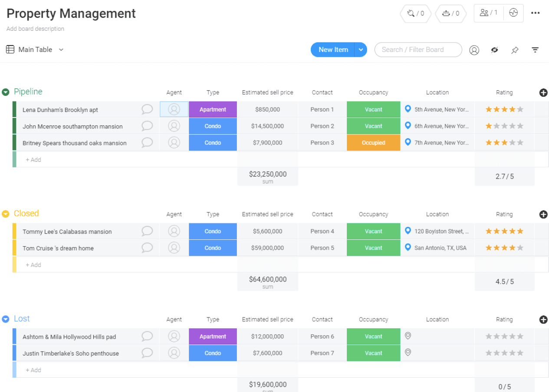Assign agent for Justin Timberlake's Soho penthouse
The width and height of the screenshot is (549, 392).
174,353
